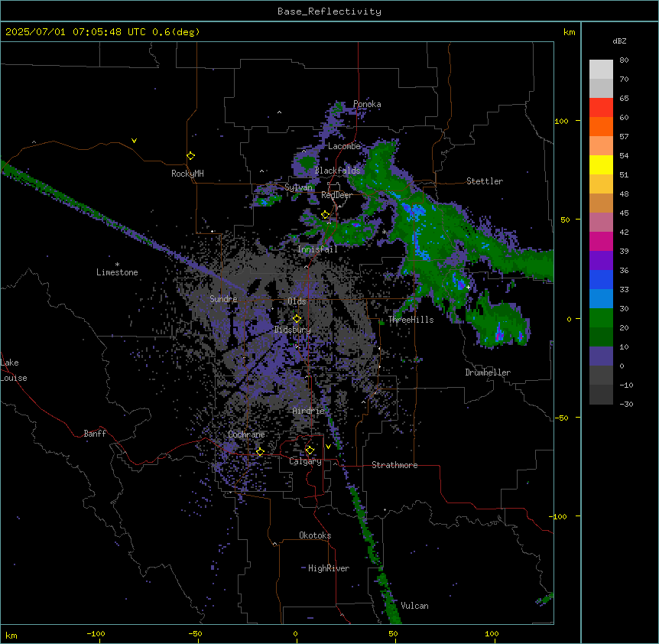
Task: Click the -30 value on the dBZ scale
Action: pos(626,405)
